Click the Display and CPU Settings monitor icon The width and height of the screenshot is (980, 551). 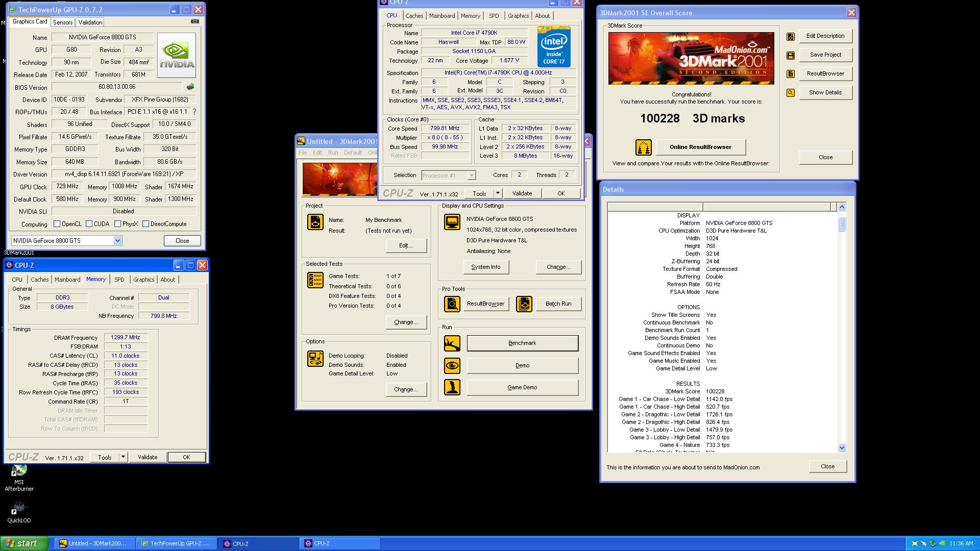(x=452, y=222)
